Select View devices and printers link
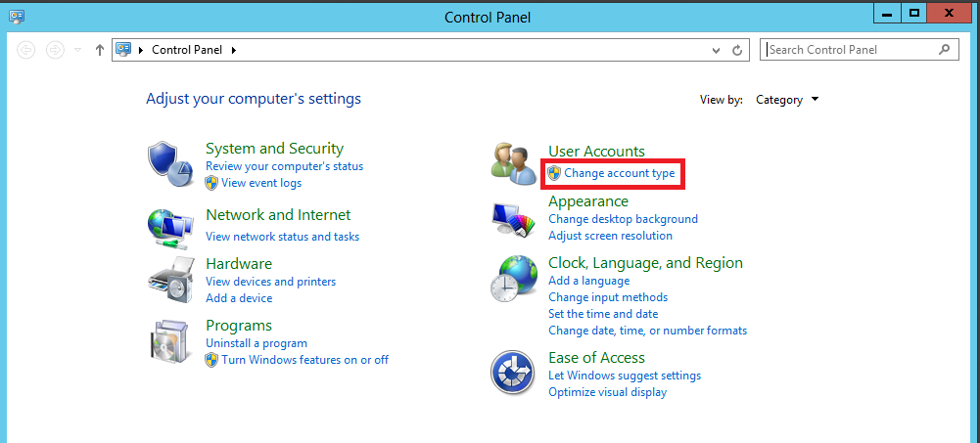This screenshot has width=980, height=443. (270, 282)
